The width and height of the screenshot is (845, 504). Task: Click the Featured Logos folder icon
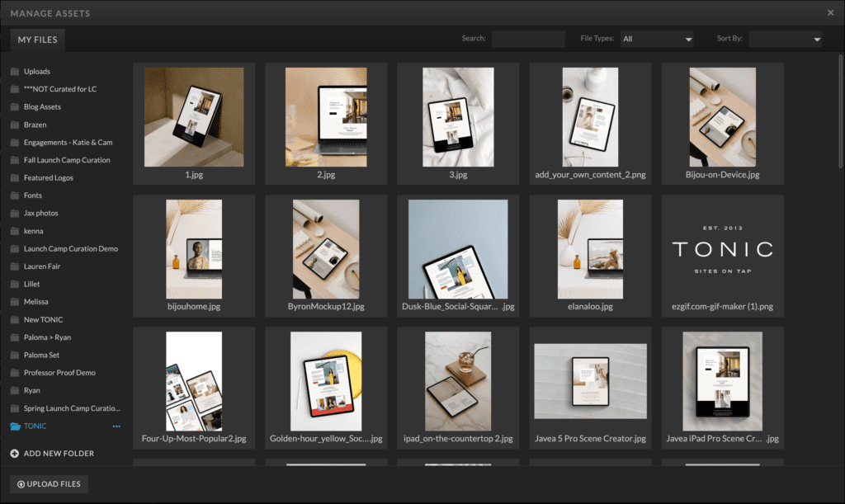15,178
